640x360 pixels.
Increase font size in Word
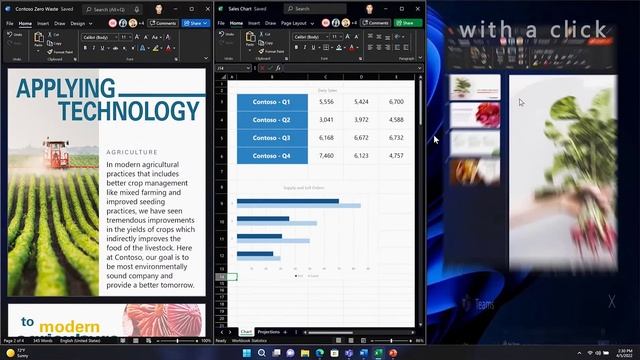click(x=137, y=37)
